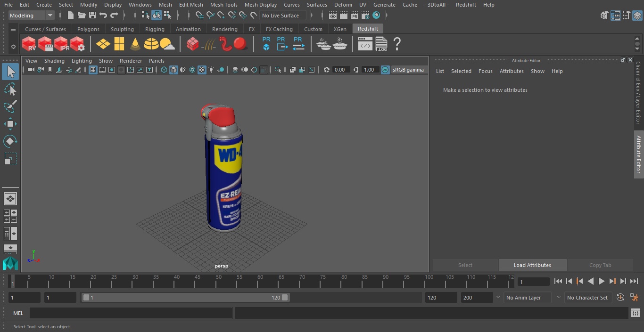This screenshot has width=644, height=332.
Task: Toggle wireframe shading cube in viewport
Action: tap(164, 70)
